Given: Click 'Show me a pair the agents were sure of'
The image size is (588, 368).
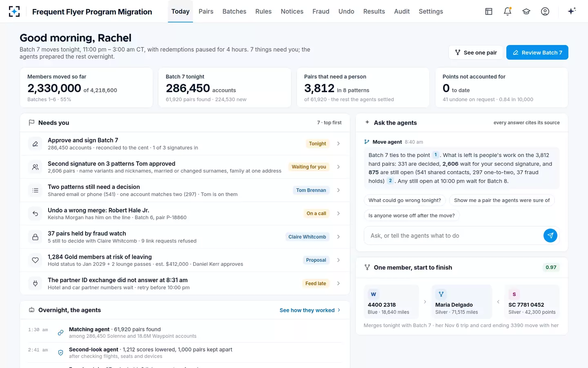Looking at the screenshot, I should point(502,200).
